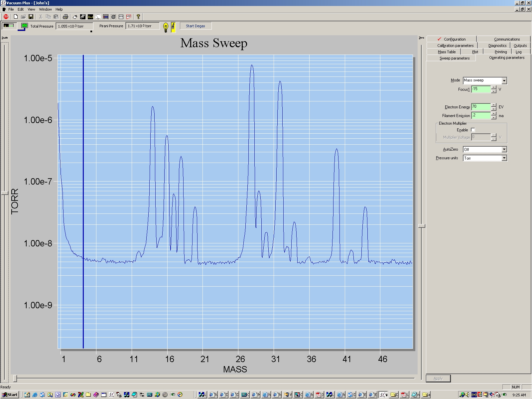
Task: Expand the Mode dropdown
Action: (x=504, y=80)
